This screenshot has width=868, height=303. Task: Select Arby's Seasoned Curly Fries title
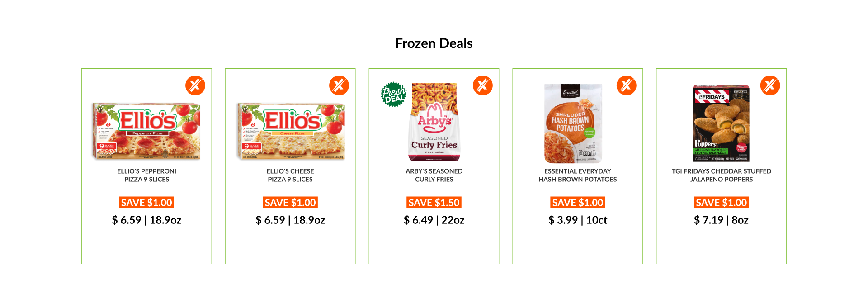click(x=434, y=175)
